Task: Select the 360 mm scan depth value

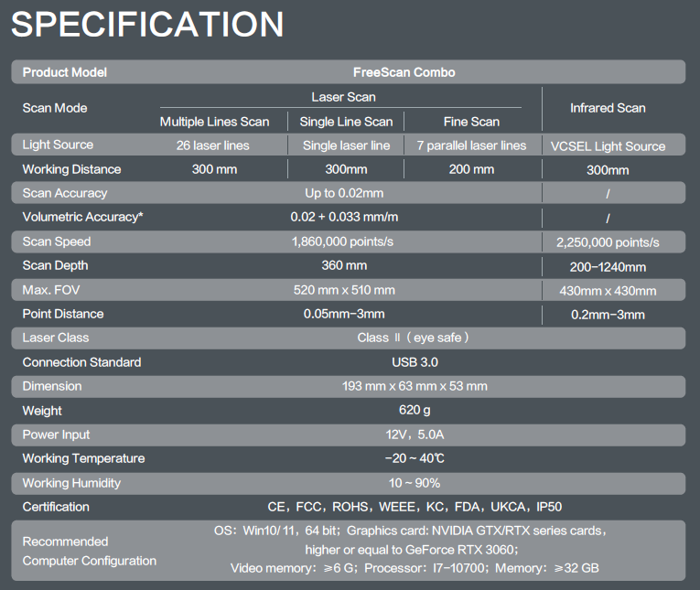Action: tap(344, 265)
